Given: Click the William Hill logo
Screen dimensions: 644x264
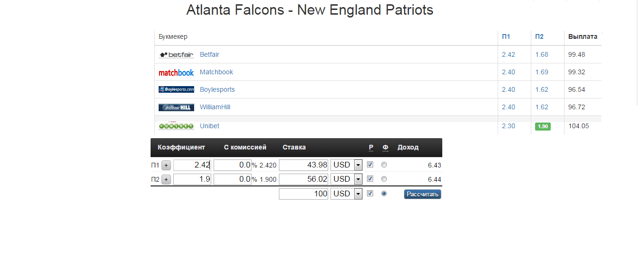Looking at the screenshot, I should (176, 107).
